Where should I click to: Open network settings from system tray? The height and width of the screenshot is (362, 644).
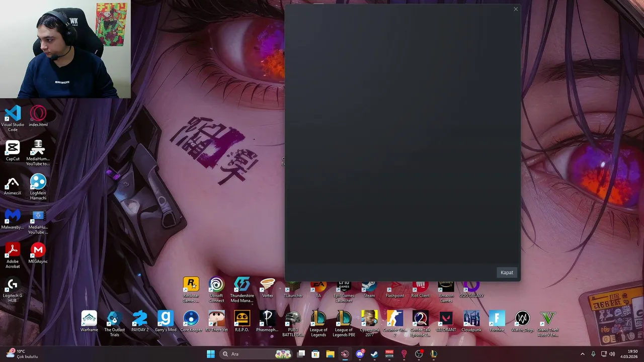[x=604, y=354]
